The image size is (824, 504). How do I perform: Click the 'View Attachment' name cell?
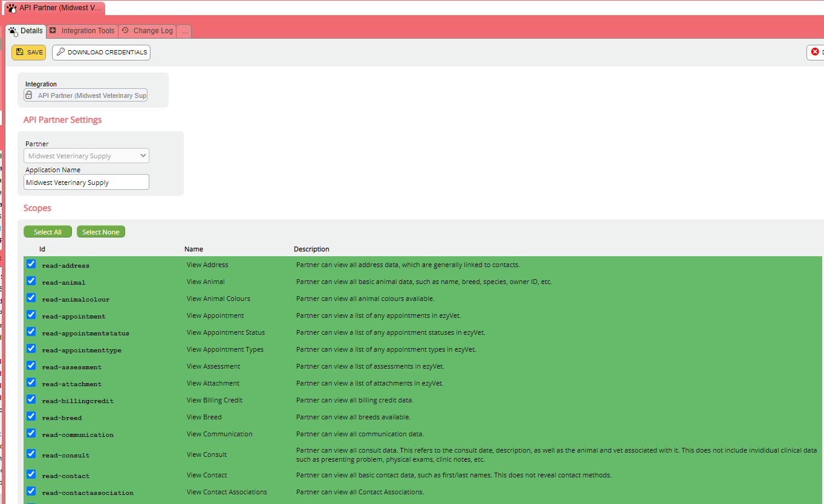click(x=213, y=383)
